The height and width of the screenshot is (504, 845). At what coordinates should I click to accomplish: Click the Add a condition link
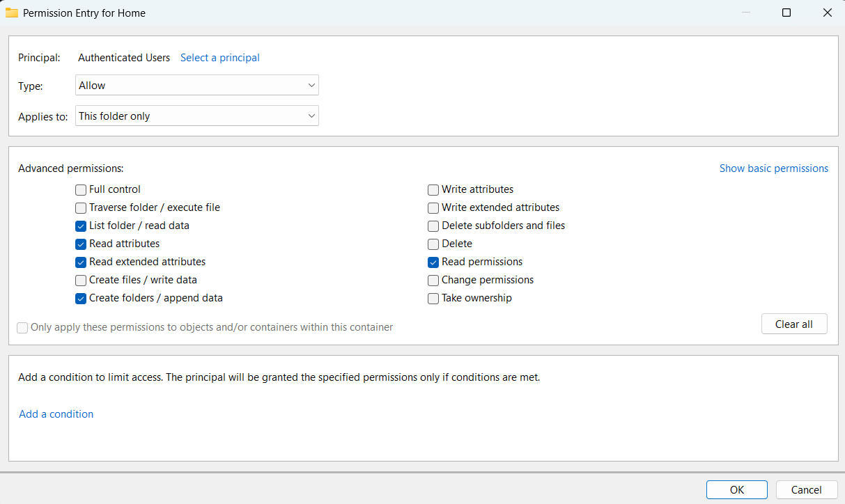tap(56, 414)
